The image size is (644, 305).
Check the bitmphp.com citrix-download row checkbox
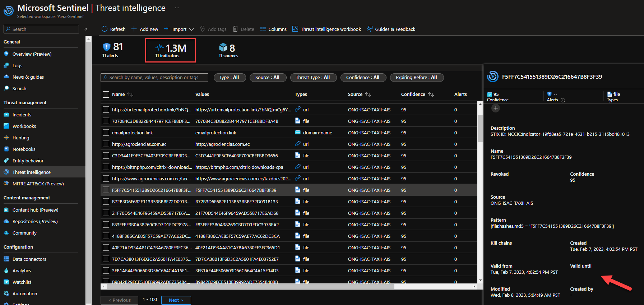pos(106,167)
